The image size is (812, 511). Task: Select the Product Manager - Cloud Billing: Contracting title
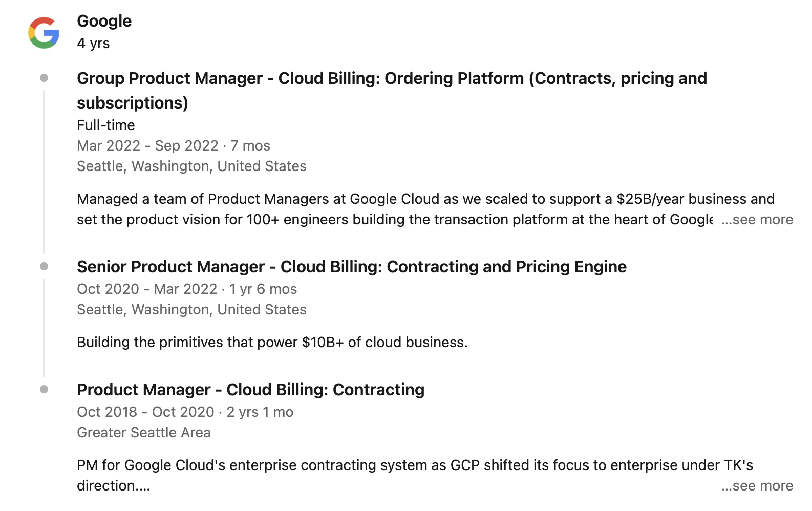pyautogui.click(x=250, y=390)
